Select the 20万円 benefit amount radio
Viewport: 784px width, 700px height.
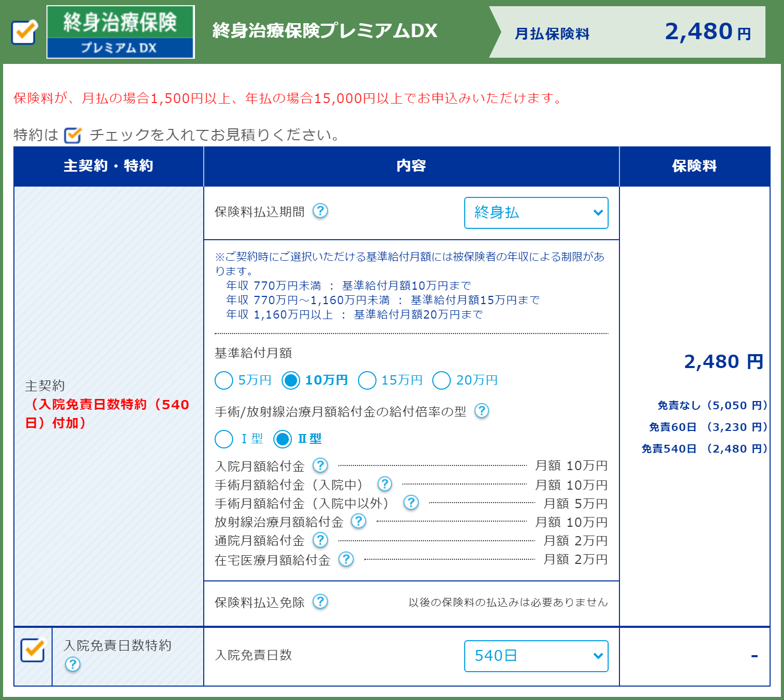[442, 380]
